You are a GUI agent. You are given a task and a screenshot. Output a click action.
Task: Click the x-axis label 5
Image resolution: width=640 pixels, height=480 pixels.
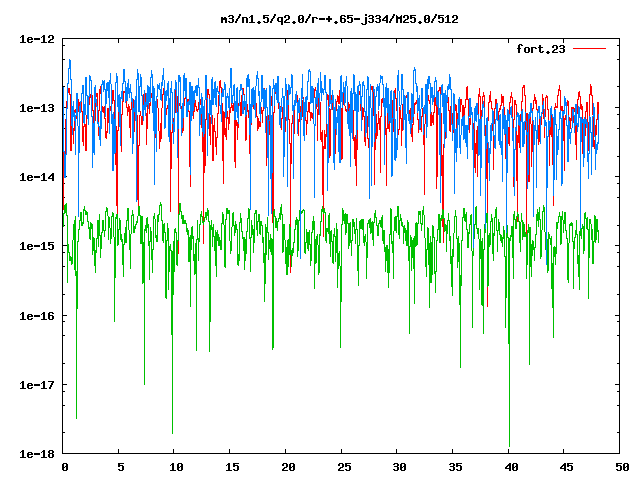click(121, 467)
